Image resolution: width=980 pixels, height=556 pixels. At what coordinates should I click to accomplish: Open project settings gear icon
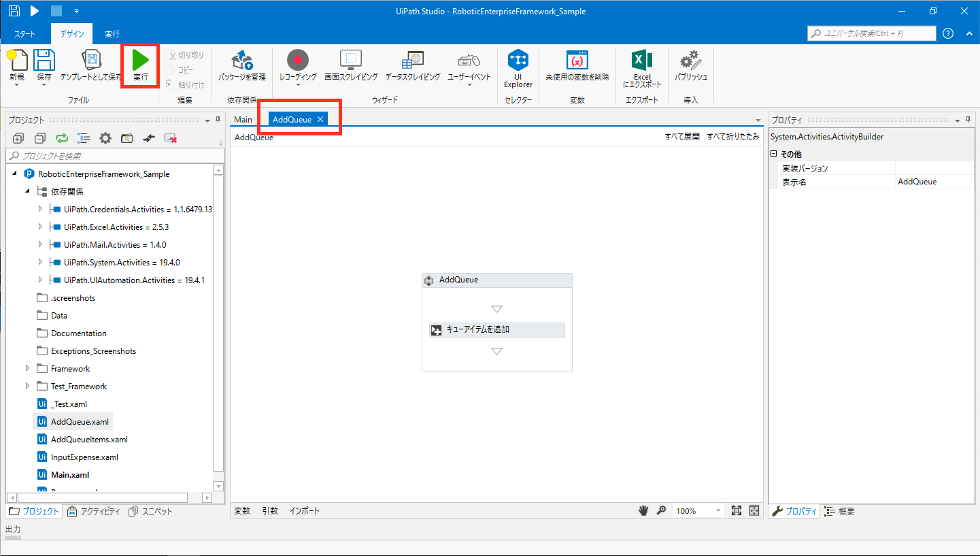pos(105,138)
